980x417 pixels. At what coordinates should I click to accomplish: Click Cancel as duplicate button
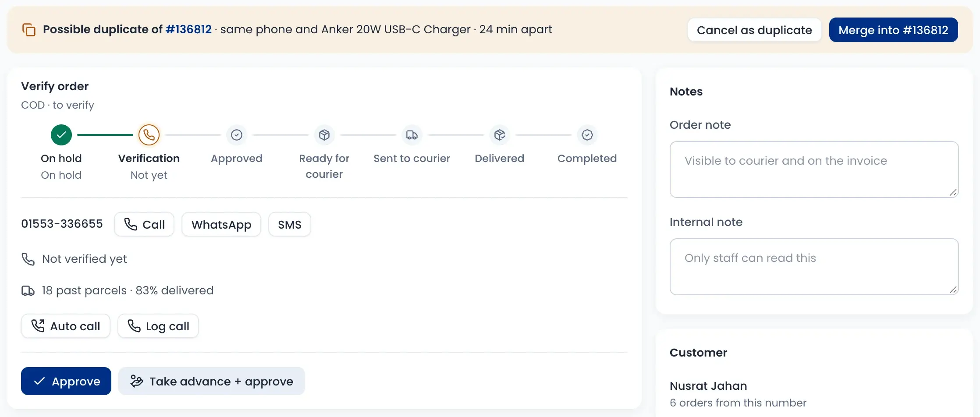pos(754,30)
